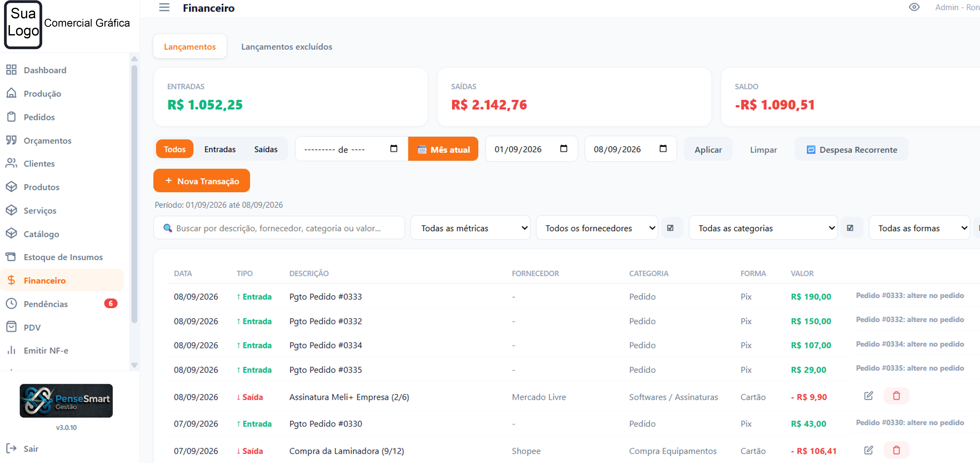Click search field for descrição, fornecedor
Screen dimensions: 980x463
279,228
